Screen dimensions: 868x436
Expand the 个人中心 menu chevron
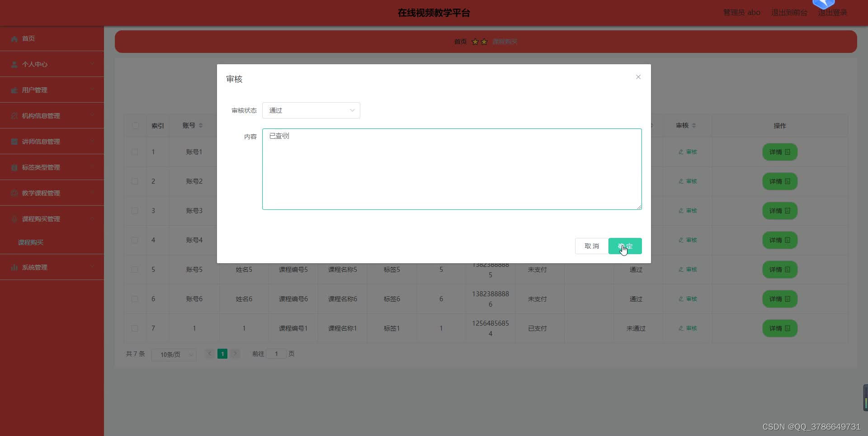point(92,64)
